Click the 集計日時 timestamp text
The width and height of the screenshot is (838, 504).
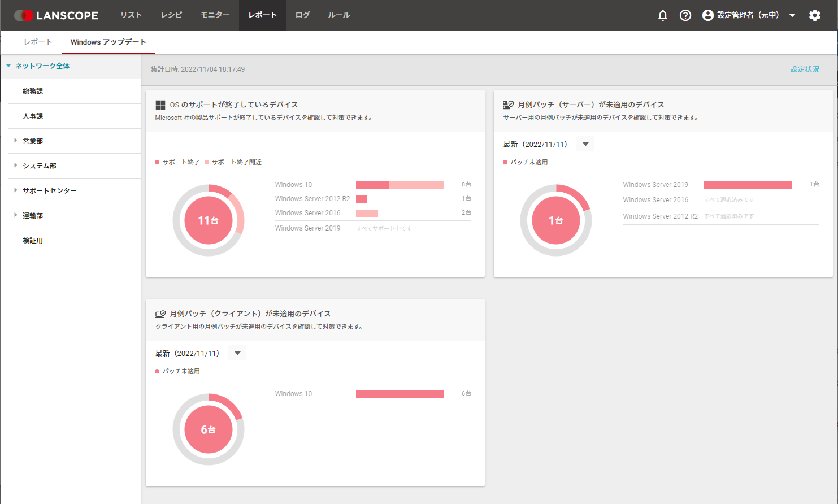point(198,69)
